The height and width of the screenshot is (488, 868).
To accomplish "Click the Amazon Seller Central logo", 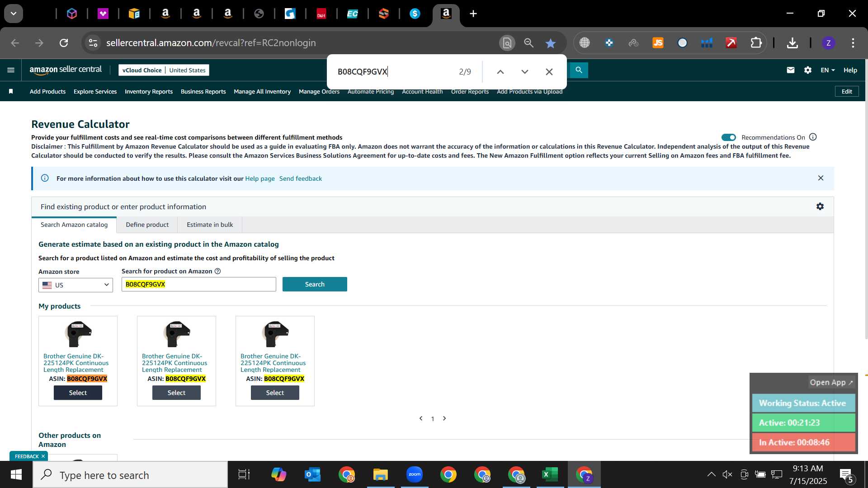I will (66, 70).
